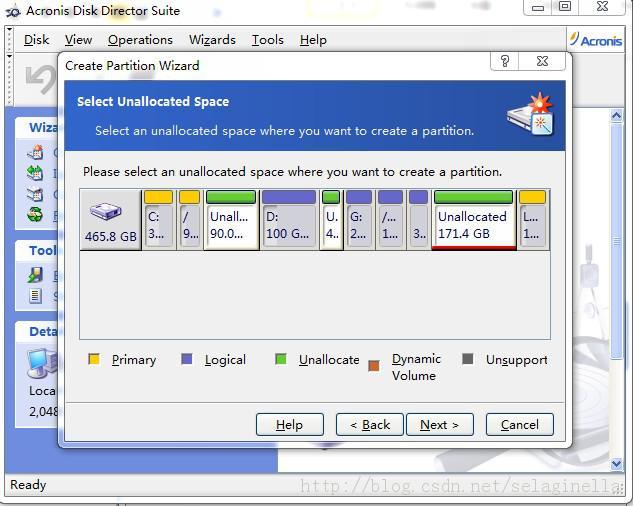This screenshot has height=506, width=633.
Task: Click the document icon in Tools panel
Action: click(35, 296)
